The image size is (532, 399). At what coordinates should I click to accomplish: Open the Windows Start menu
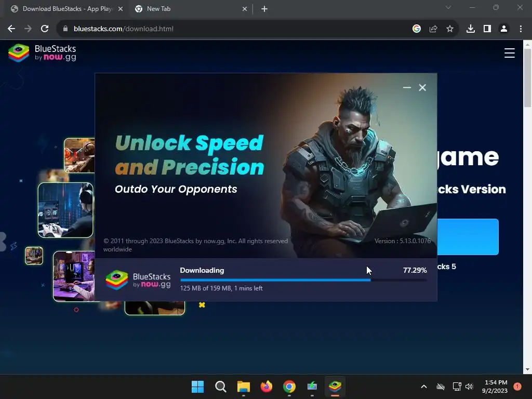(x=197, y=387)
